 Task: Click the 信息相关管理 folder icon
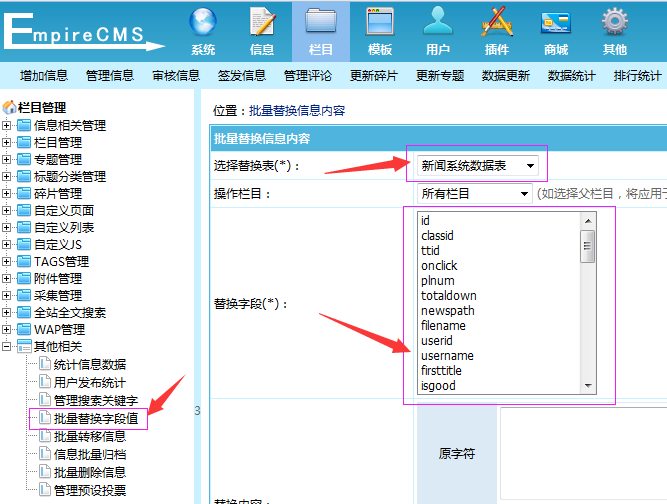click(24, 125)
